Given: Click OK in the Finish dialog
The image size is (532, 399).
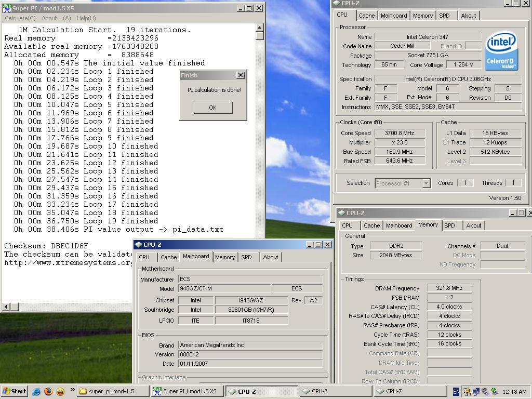Looking at the screenshot, I should coord(213,108).
